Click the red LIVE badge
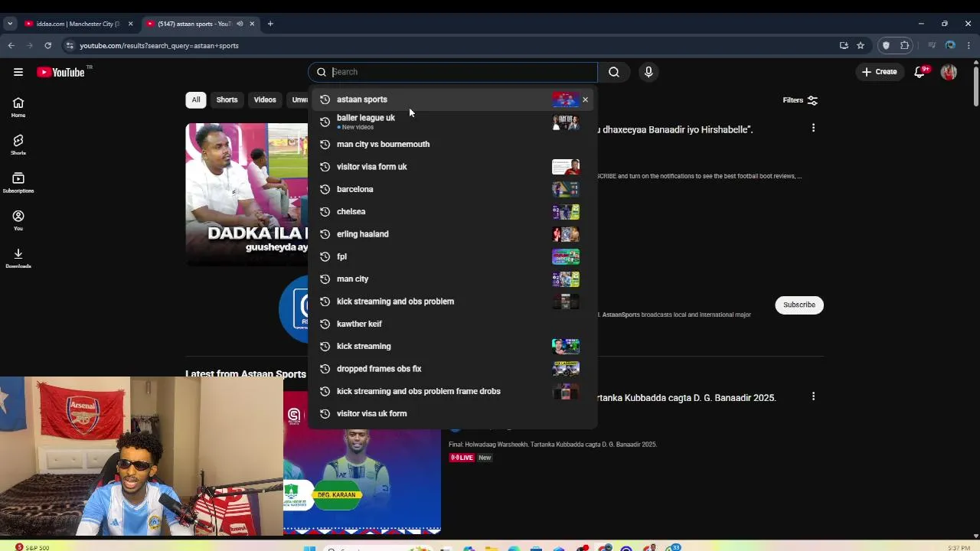This screenshot has height=551, width=980. (462, 458)
